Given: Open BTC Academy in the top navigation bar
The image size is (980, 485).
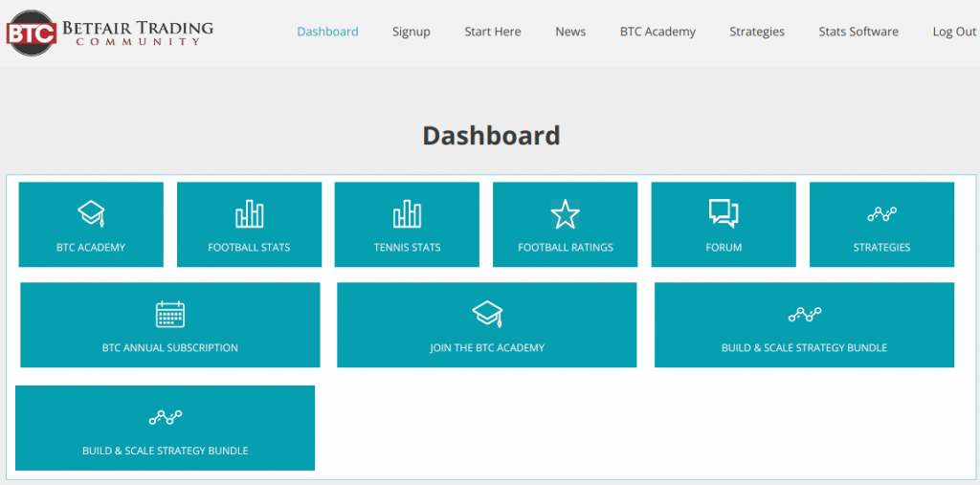Looking at the screenshot, I should click(x=657, y=32).
